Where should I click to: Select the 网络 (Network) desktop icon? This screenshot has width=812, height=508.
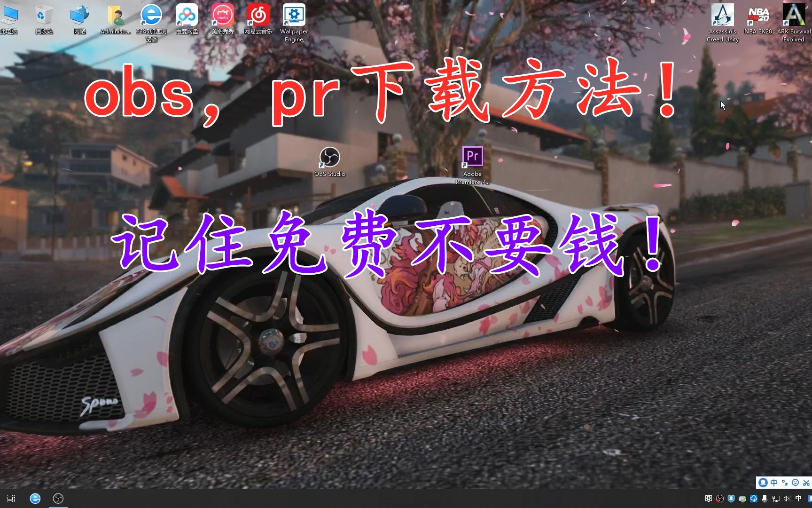coord(80,19)
